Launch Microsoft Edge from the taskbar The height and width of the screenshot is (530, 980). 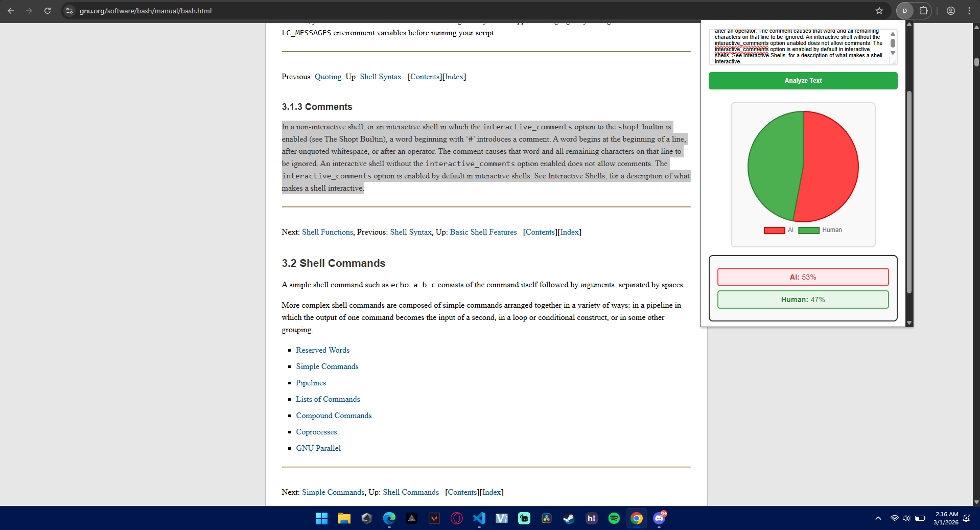[x=389, y=518]
